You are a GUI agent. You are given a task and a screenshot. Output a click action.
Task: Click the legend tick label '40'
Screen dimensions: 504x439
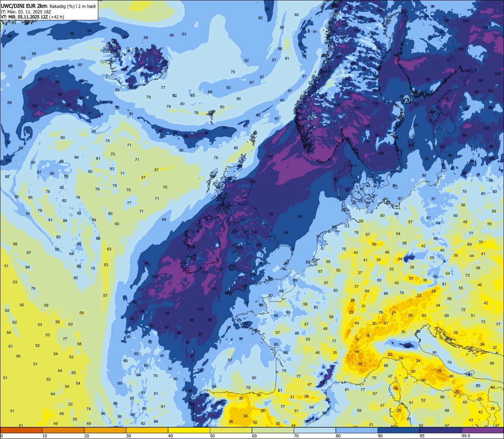(170, 436)
